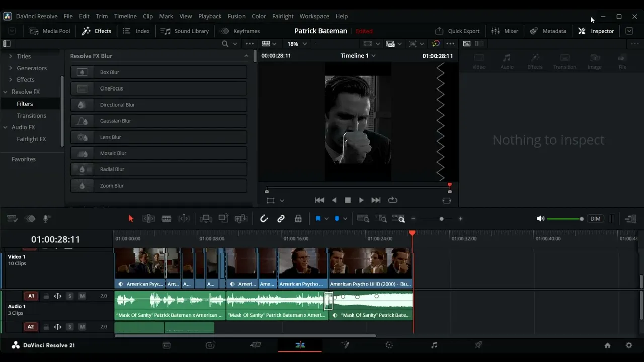
Task: Click the Zoom to Fit timeline icon
Action: click(363, 219)
